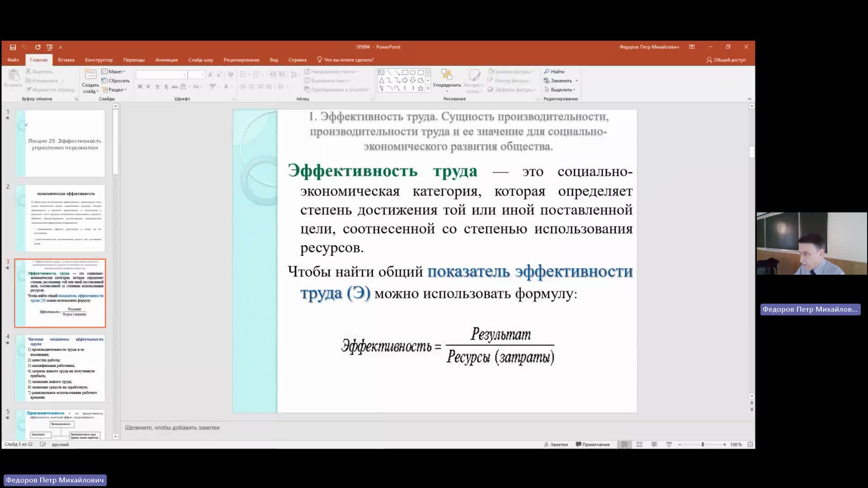This screenshot has height=488, width=868.
Task: Open Буфер обмена dialog launcher
Action: tap(76, 99)
